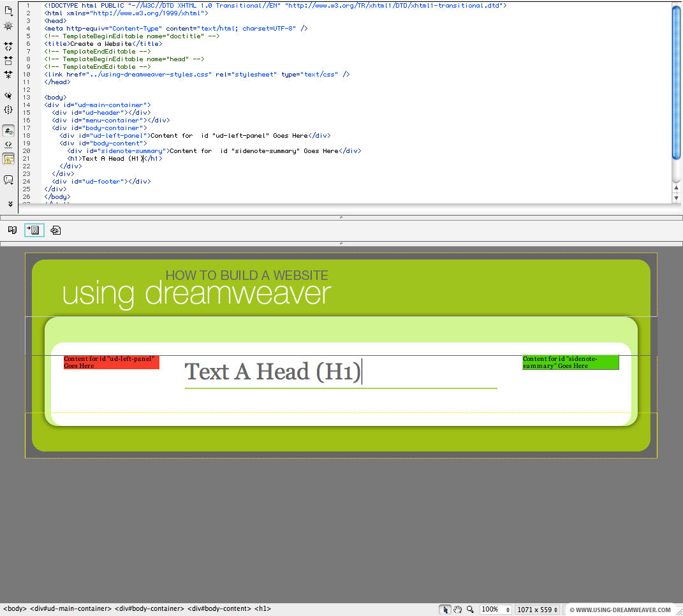683x616 pixels.
Task: Select <div#ud-main-container> in tag selector
Action: (71, 608)
